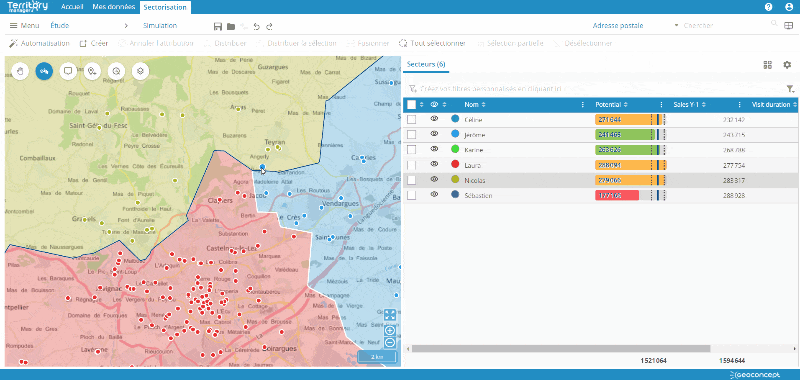Open the user account icon
The height and width of the screenshot is (380, 800).
tap(789, 7)
